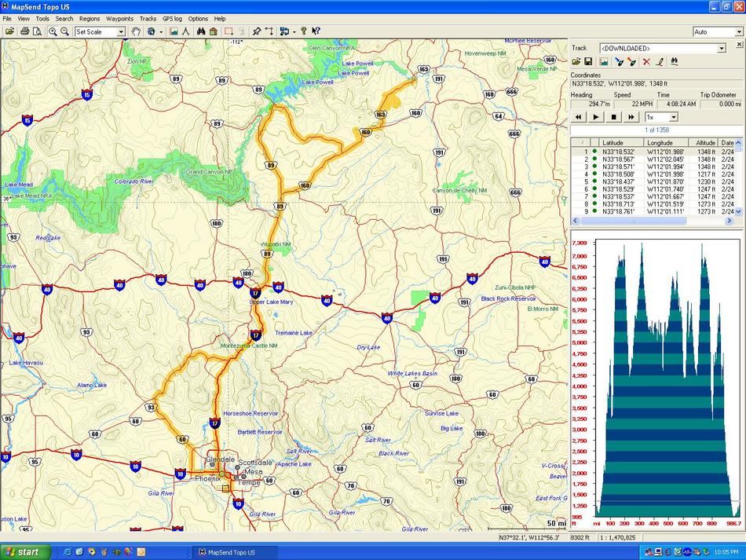Click the binoculars find icon in Track panel

coord(675,62)
